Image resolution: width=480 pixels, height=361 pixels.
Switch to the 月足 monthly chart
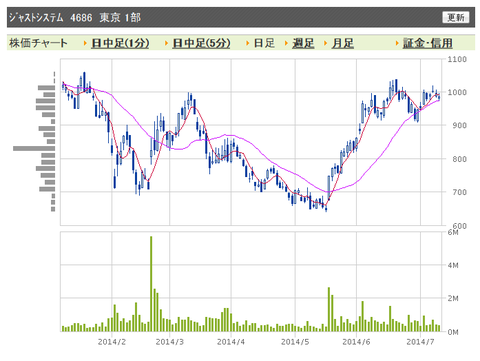[342, 43]
